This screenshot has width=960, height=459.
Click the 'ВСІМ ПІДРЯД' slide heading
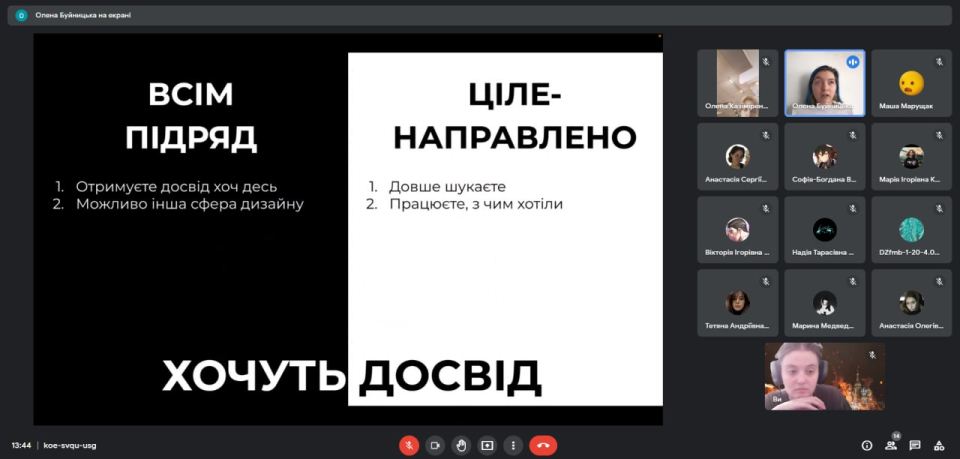pos(191,116)
